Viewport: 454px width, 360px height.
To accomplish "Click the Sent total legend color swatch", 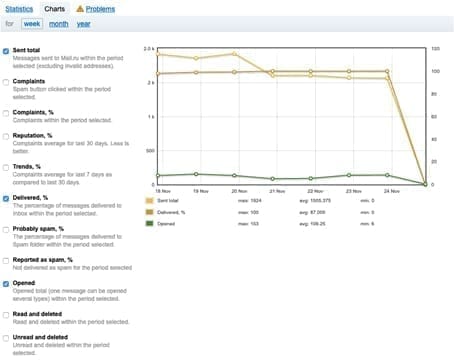I will click(x=150, y=200).
